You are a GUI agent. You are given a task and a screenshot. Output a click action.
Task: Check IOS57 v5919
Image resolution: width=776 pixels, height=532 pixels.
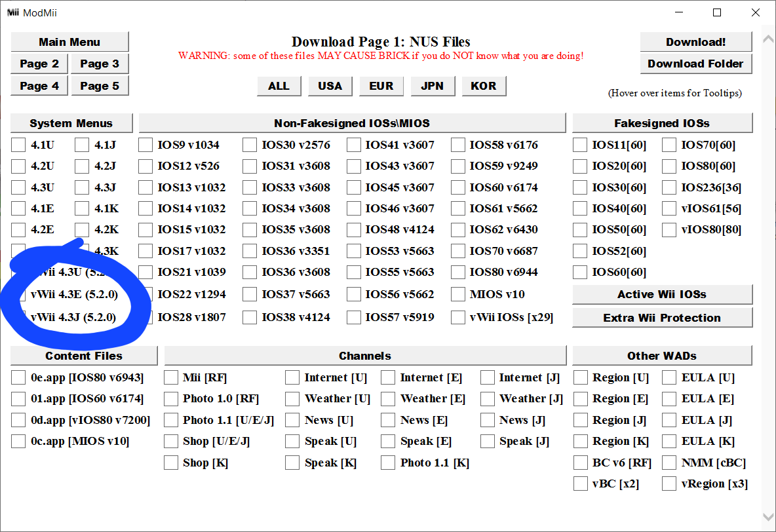point(354,317)
